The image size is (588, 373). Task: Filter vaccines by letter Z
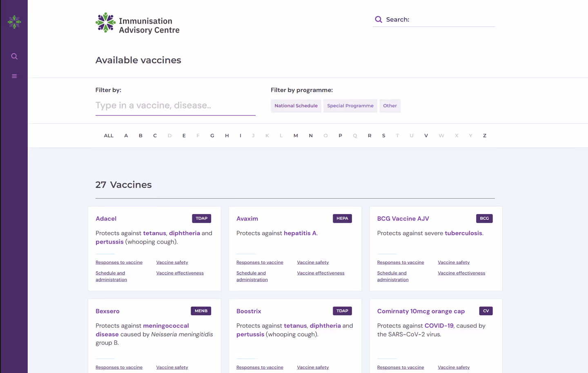(x=485, y=136)
